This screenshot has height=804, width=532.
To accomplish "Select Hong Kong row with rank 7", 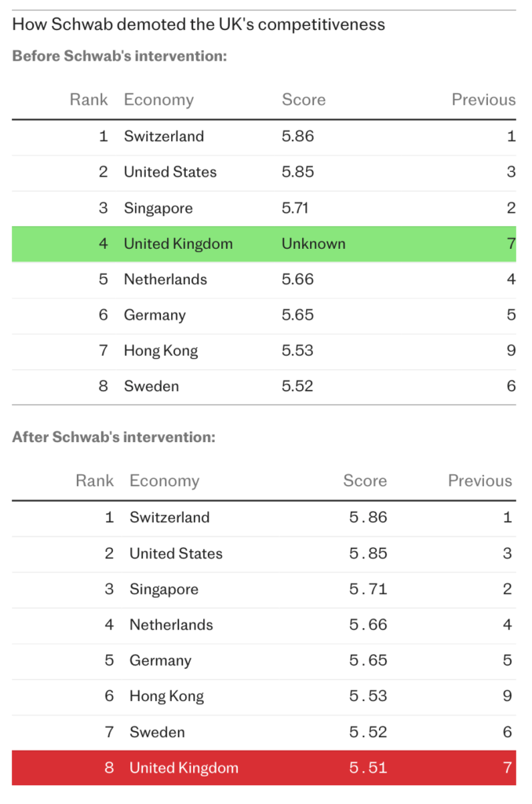I will (264, 351).
